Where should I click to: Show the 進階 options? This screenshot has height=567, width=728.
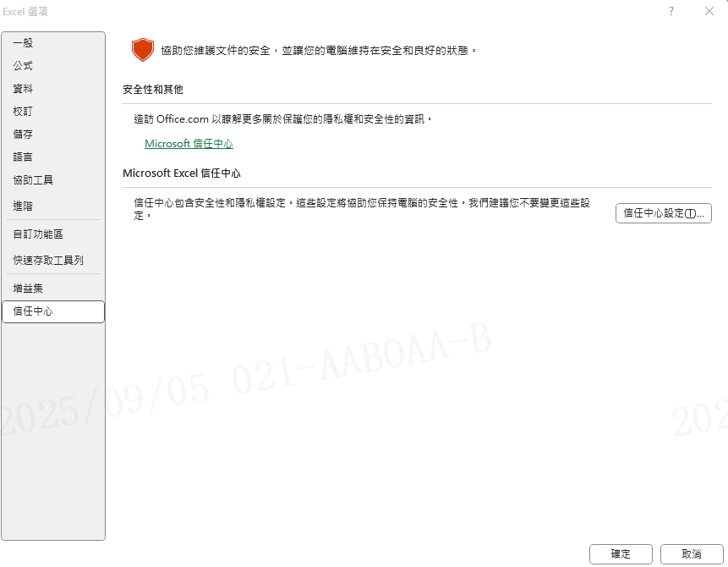(24, 206)
